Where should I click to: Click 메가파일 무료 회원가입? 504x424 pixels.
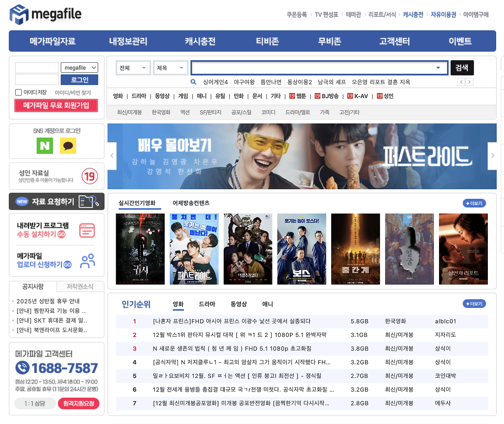pyautogui.click(x=56, y=106)
